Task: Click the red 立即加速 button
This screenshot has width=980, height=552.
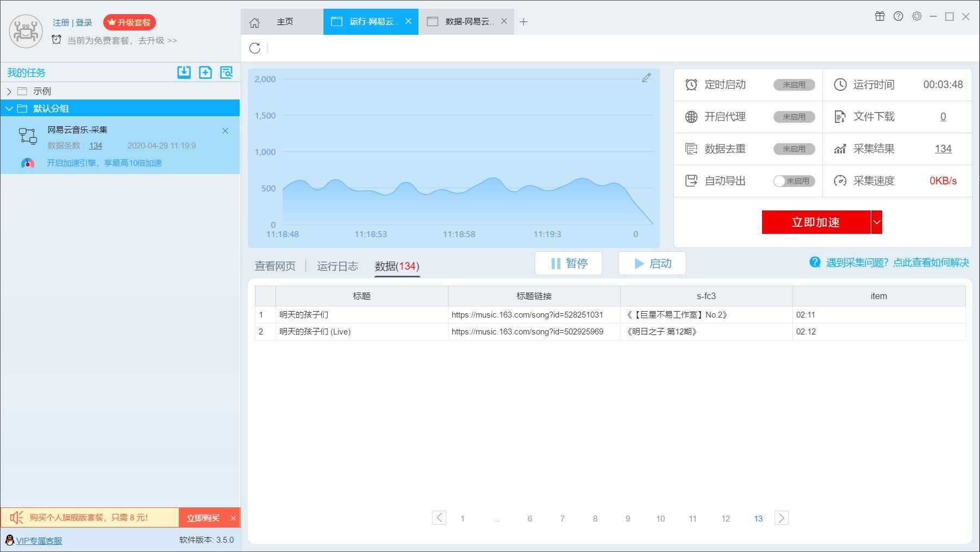Action: 816,222
